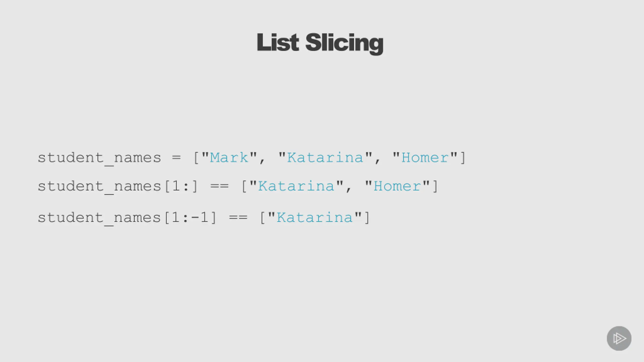The height and width of the screenshot is (362, 644).
Task: Click the single equals sign in the assignment
Action: tap(176, 158)
